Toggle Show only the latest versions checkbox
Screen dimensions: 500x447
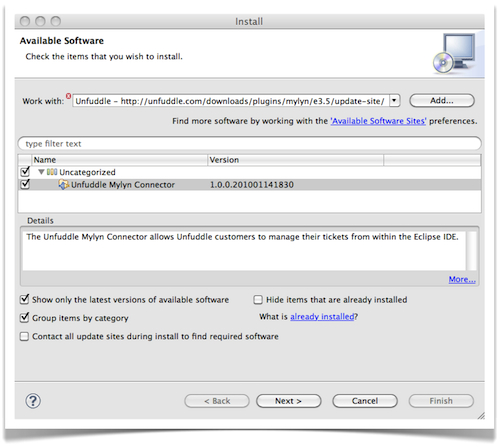(24, 299)
